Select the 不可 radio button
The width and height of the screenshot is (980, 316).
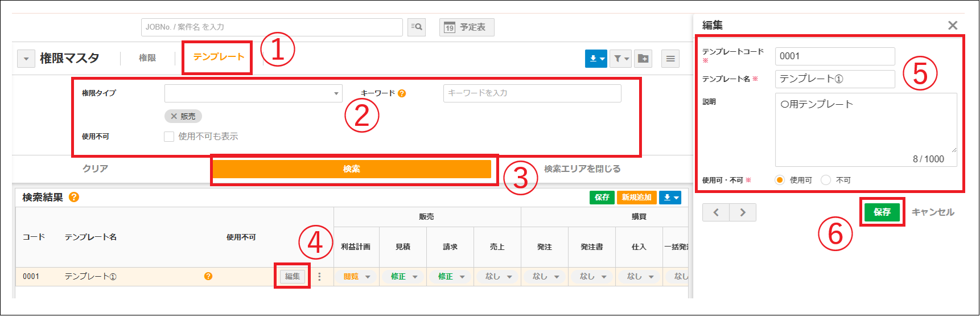point(826,180)
